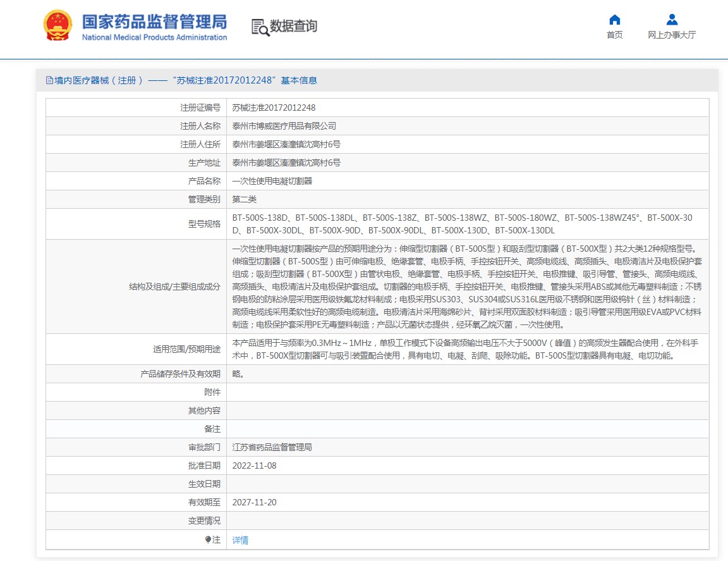Click the 国家药品监督管理局 title

pos(154,21)
